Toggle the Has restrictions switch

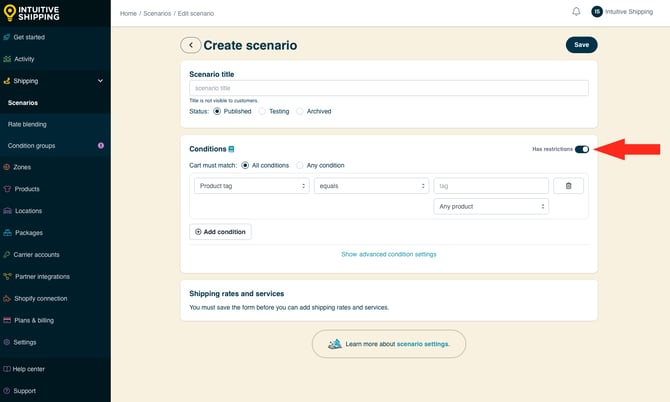click(x=582, y=149)
